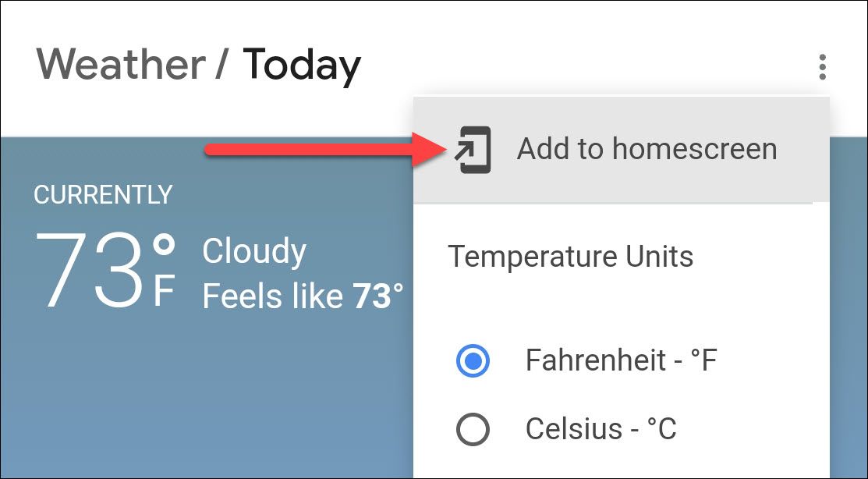Click the CURRENTLY label
Viewport: 868px width, 479px height.
click(103, 195)
